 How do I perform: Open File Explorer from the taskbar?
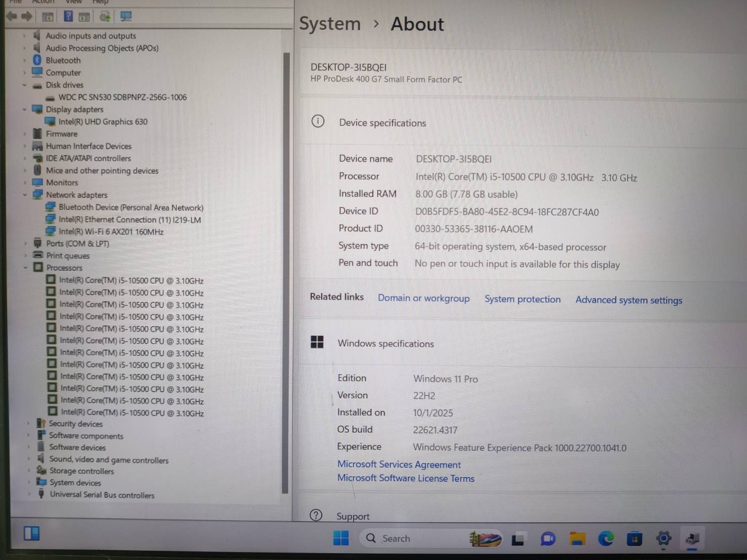(x=577, y=539)
